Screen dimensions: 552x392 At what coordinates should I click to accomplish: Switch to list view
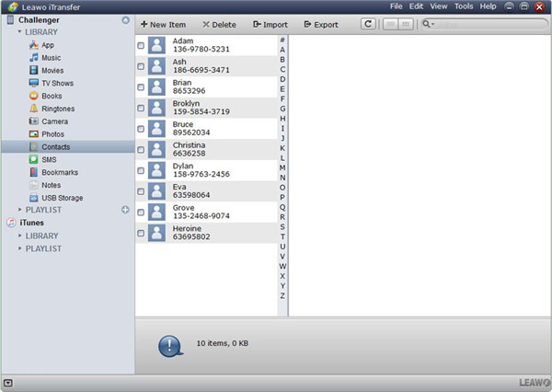390,24
